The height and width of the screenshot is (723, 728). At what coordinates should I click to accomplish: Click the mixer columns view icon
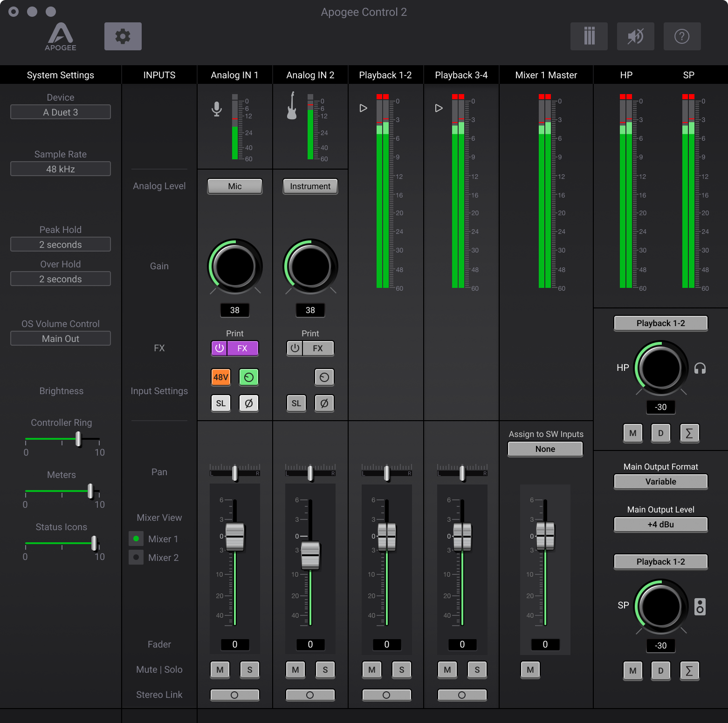[x=589, y=36]
